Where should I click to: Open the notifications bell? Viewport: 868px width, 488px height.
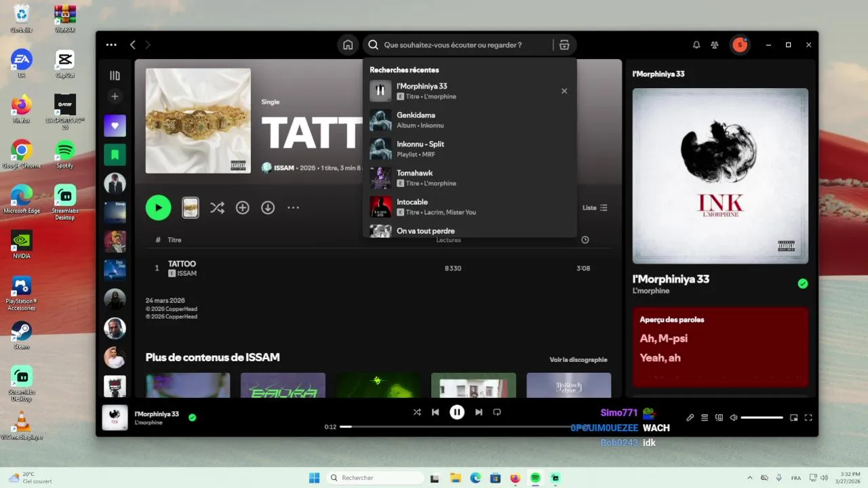click(696, 45)
